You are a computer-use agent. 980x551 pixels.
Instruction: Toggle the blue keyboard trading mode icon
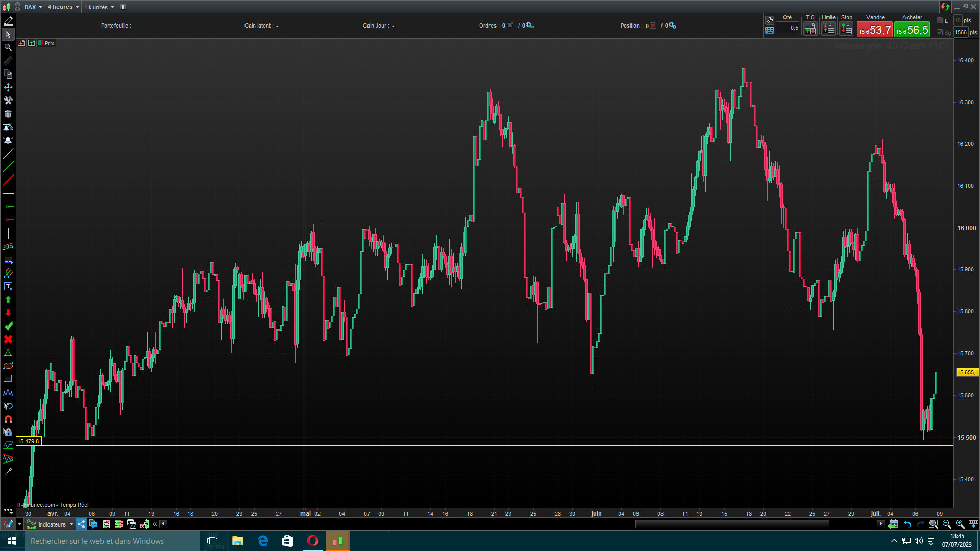pyautogui.click(x=770, y=30)
